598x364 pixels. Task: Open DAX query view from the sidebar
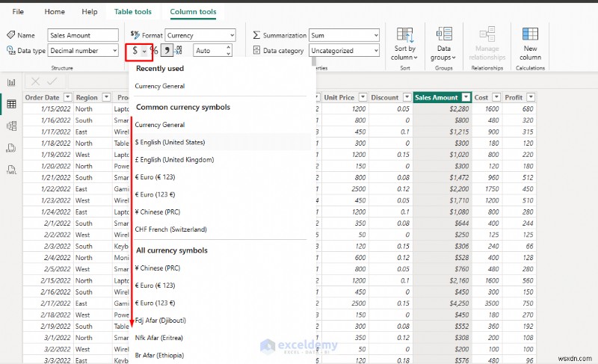point(11,148)
